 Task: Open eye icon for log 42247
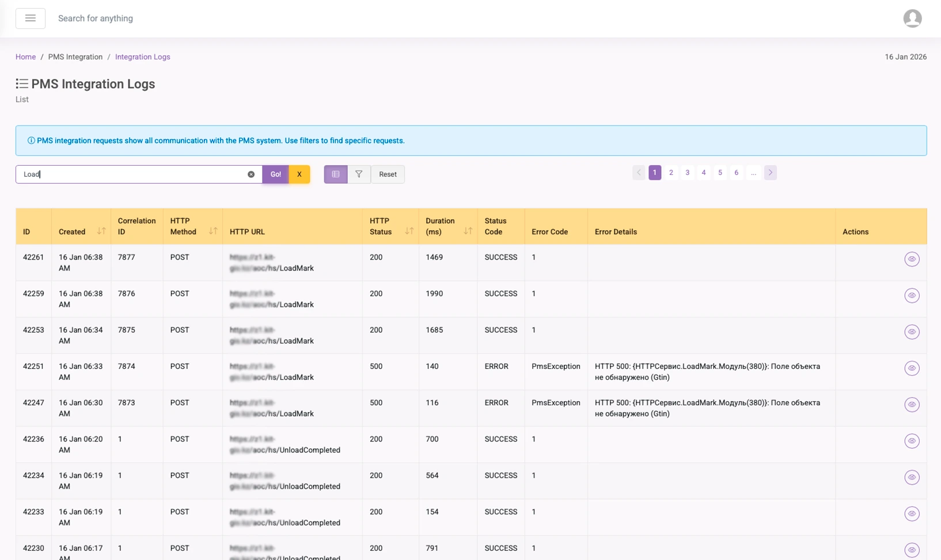912,405
